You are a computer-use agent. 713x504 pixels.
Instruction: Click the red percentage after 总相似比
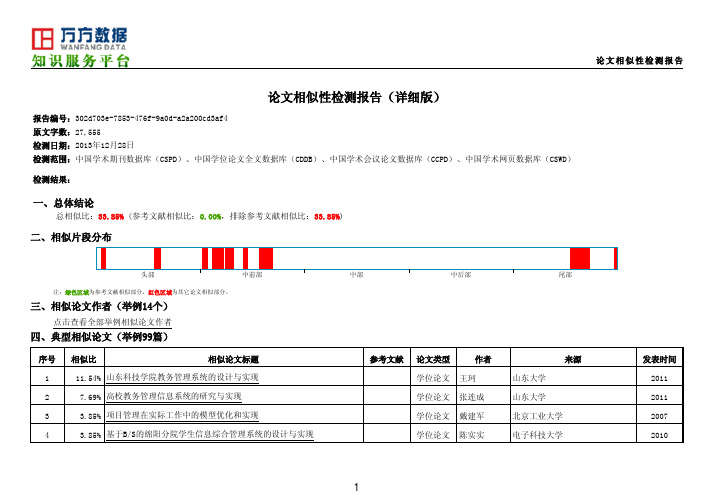tap(111, 217)
